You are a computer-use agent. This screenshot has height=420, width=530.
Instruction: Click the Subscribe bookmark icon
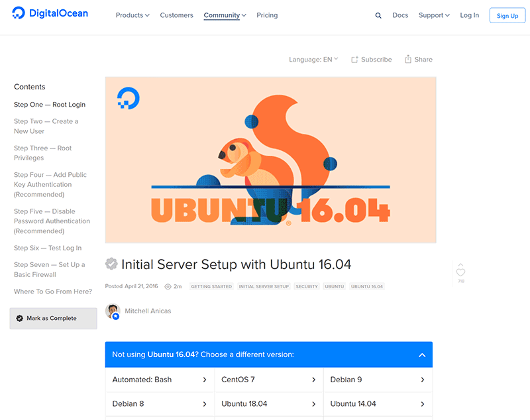click(x=354, y=60)
